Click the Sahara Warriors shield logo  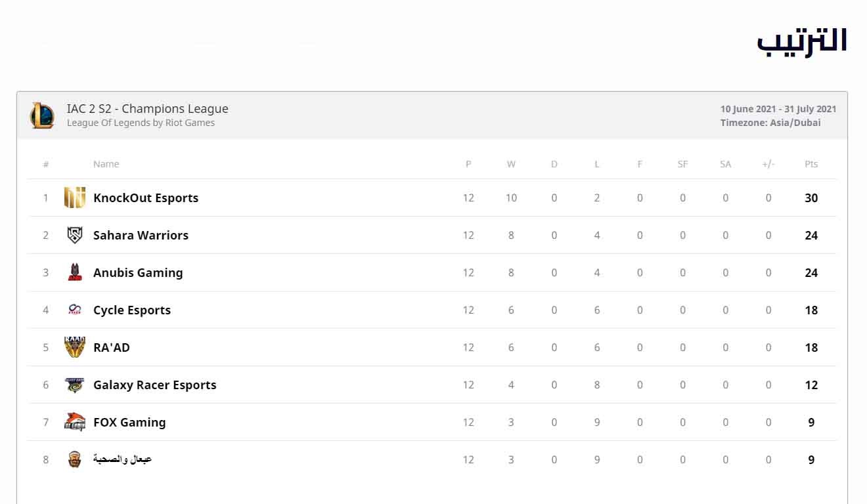click(x=75, y=235)
